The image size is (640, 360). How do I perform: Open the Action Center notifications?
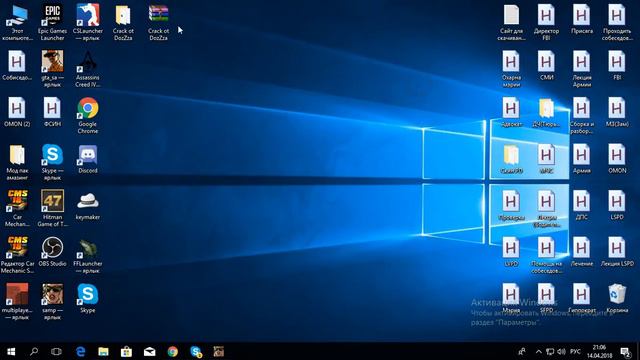[625, 351]
